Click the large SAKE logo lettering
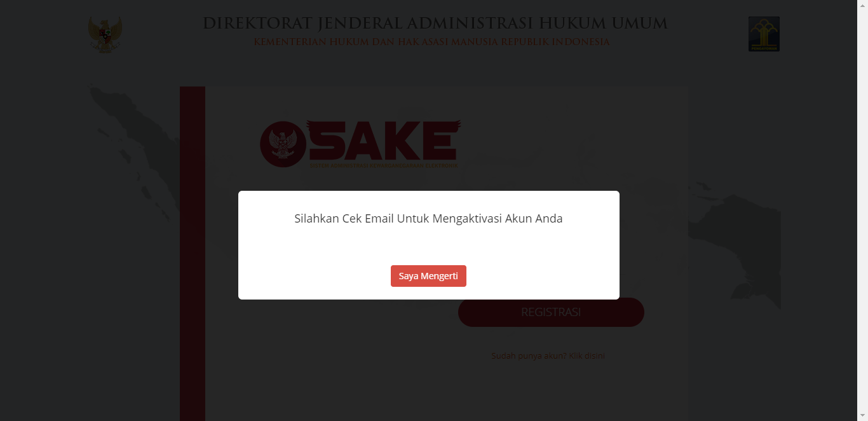 tap(384, 141)
